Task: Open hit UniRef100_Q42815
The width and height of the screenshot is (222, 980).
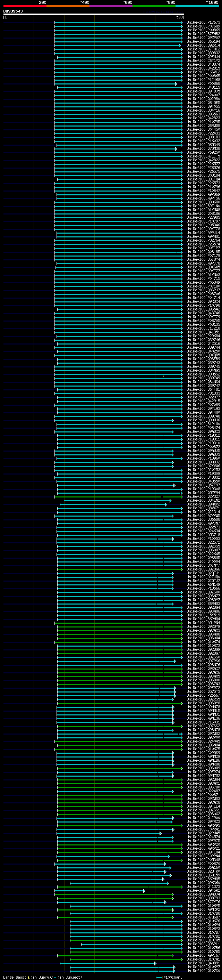Action: pyautogui.click(x=203, y=68)
